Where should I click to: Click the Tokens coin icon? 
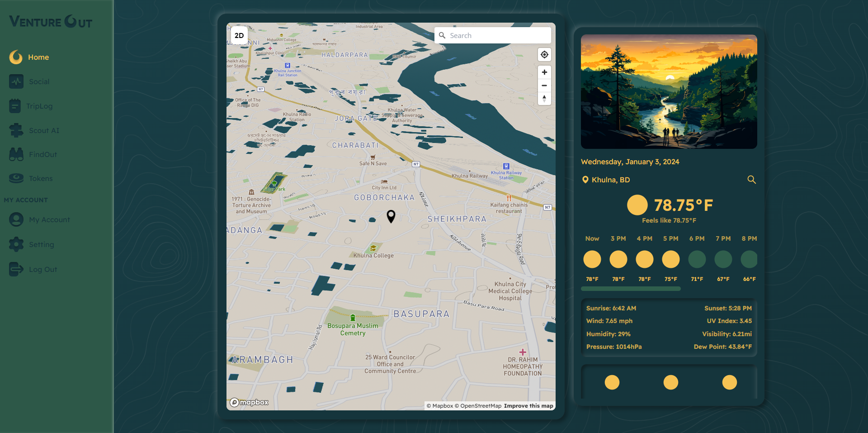(x=16, y=178)
